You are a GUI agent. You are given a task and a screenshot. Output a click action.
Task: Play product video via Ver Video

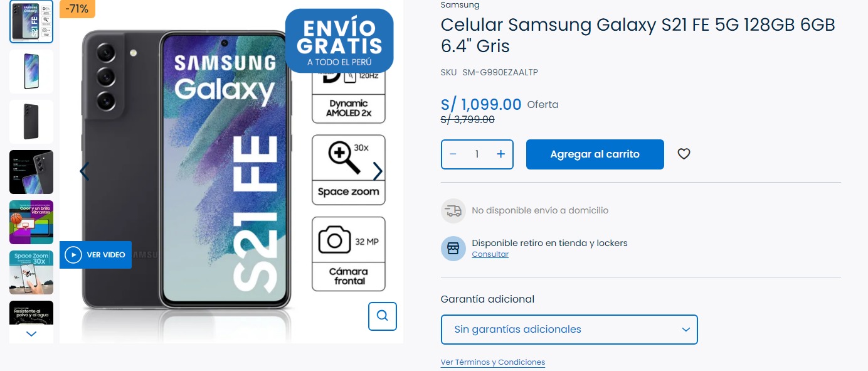(95, 255)
